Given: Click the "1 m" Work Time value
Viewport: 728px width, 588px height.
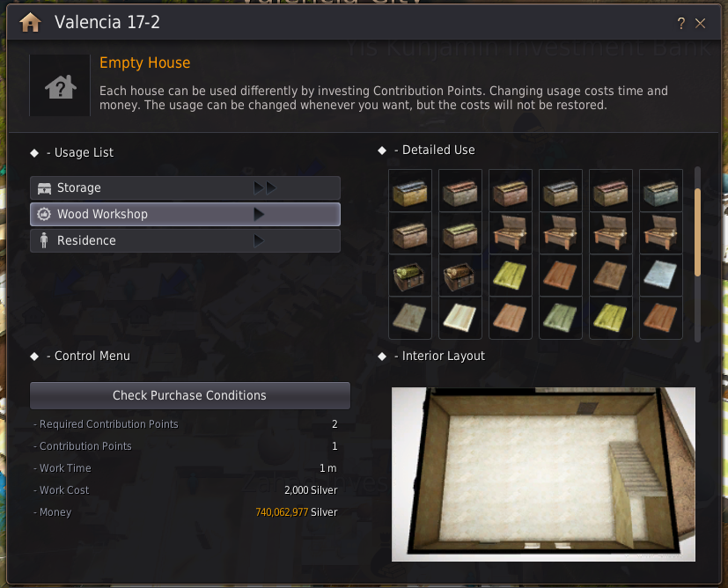Looking at the screenshot, I should [x=327, y=468].
